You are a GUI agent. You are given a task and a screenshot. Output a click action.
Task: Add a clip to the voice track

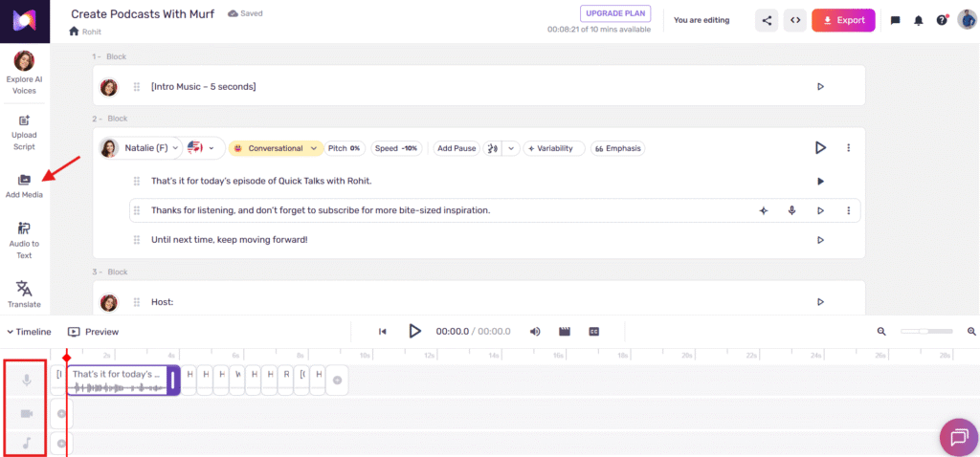click(x=337, y=380)
